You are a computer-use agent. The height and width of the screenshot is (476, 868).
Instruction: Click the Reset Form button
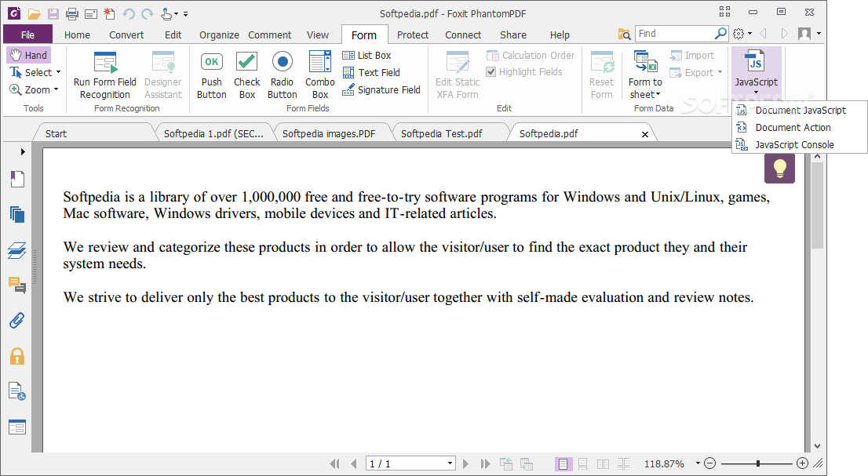click(601, 75)
